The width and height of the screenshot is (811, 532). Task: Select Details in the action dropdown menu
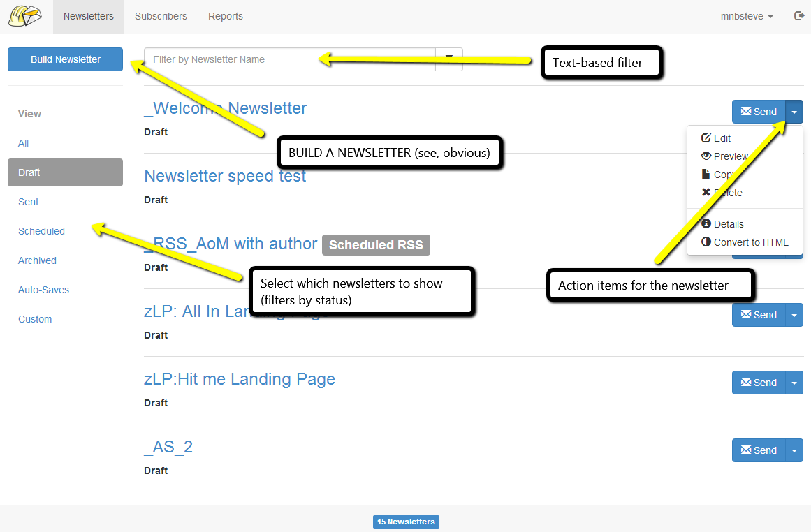[x=728, y=224]
